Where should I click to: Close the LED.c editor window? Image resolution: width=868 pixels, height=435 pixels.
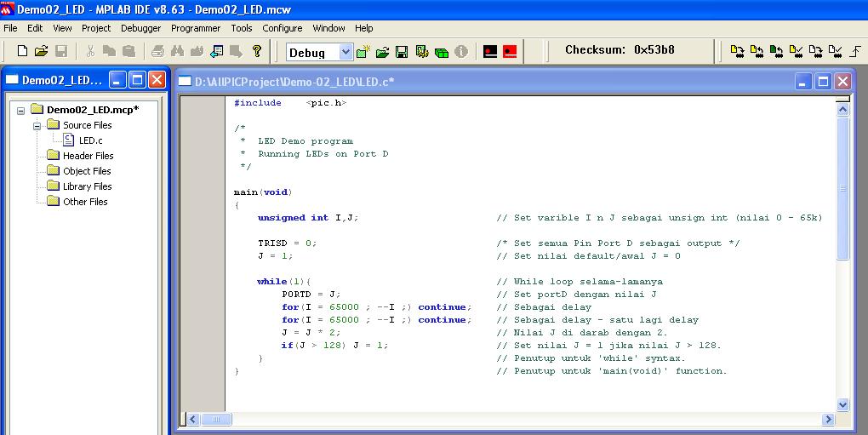pyautogui.click(x=842, y=82)
